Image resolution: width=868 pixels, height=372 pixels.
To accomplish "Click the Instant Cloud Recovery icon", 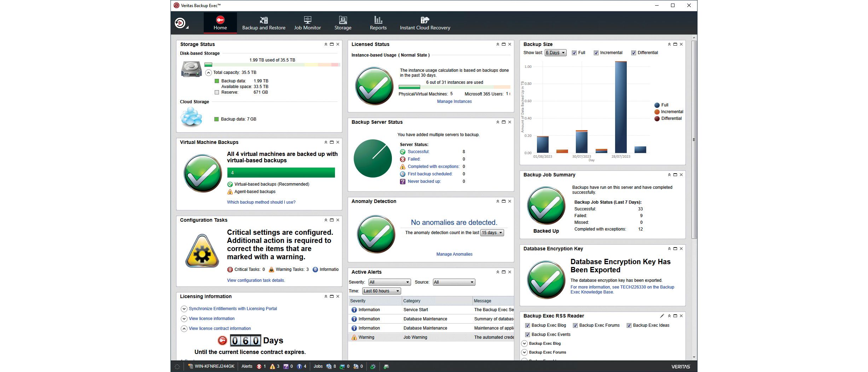I will tap(425, 20).
